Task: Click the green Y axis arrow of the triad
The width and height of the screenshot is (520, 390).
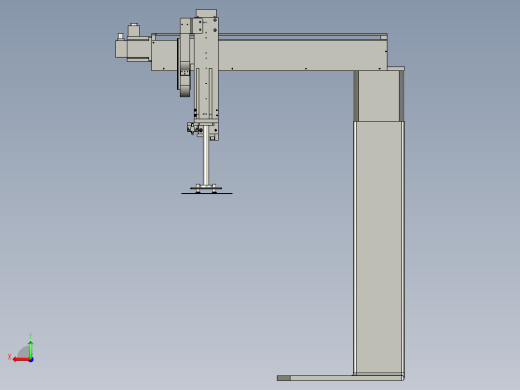Action: 31,349
